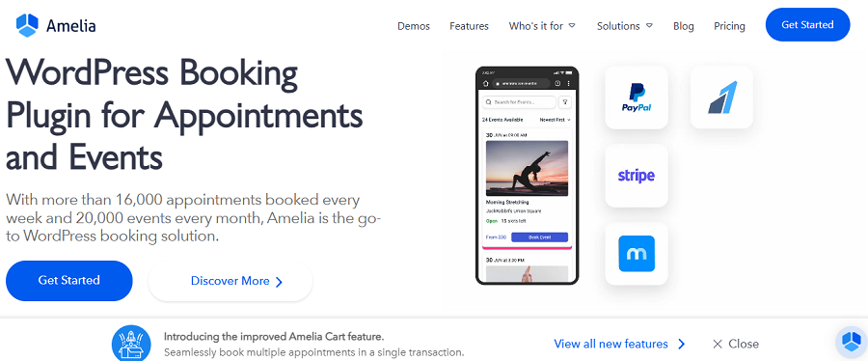Expand the Who's it for dropdown
This screenshot has width=868, height=361.
click(542, 26)
